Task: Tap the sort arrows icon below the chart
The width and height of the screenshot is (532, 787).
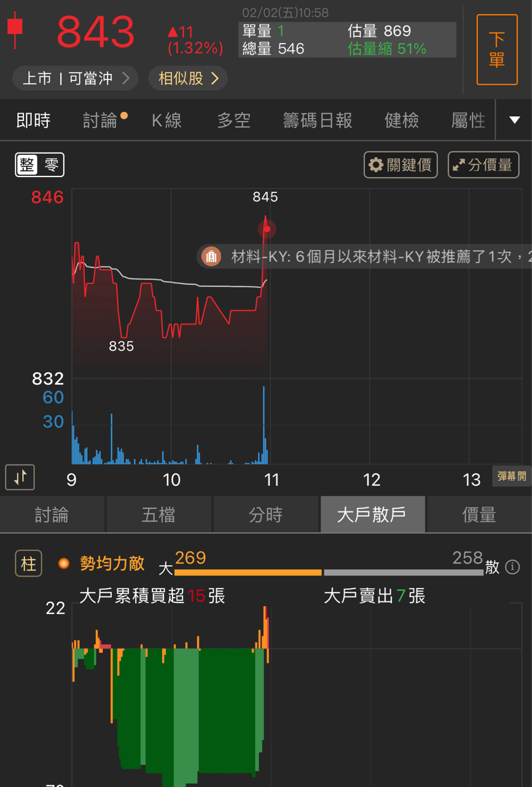Action: 19,477
